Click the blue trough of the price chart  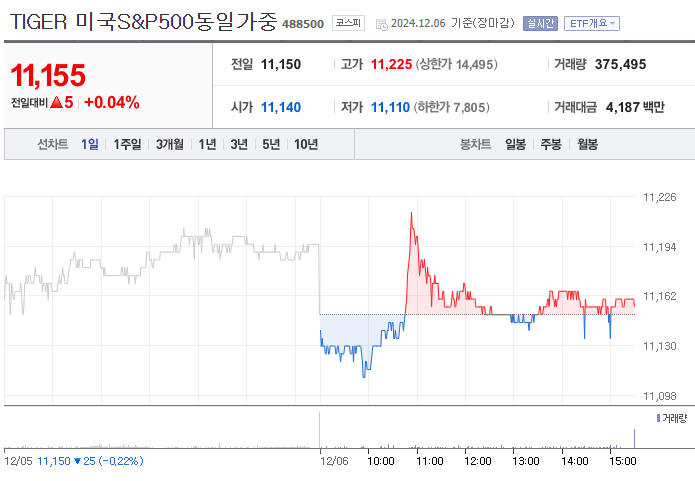[x=364, y=376]
